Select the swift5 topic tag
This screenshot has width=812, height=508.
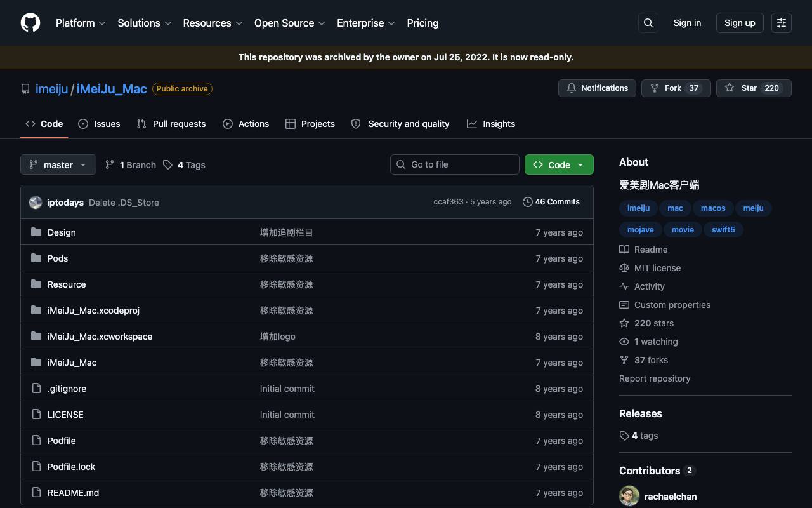click(723, 230)
